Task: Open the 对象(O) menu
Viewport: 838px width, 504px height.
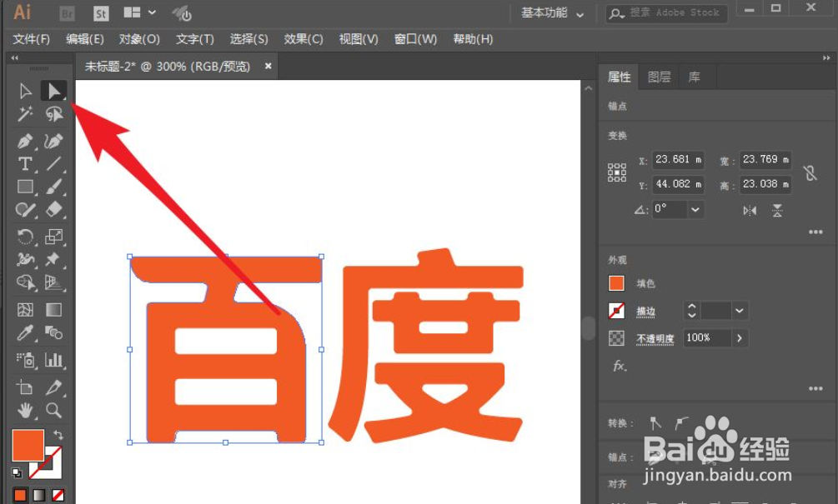Action: coord(139,39)
